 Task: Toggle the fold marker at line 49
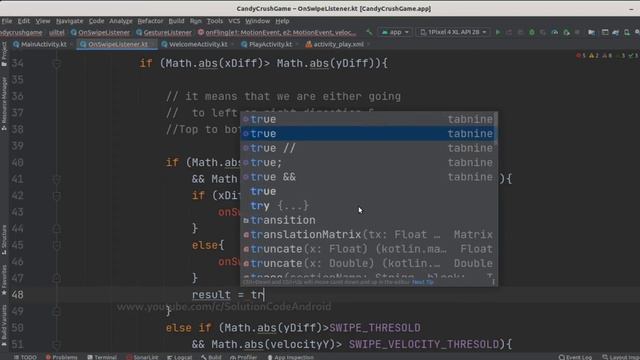[x=57, y=311]
